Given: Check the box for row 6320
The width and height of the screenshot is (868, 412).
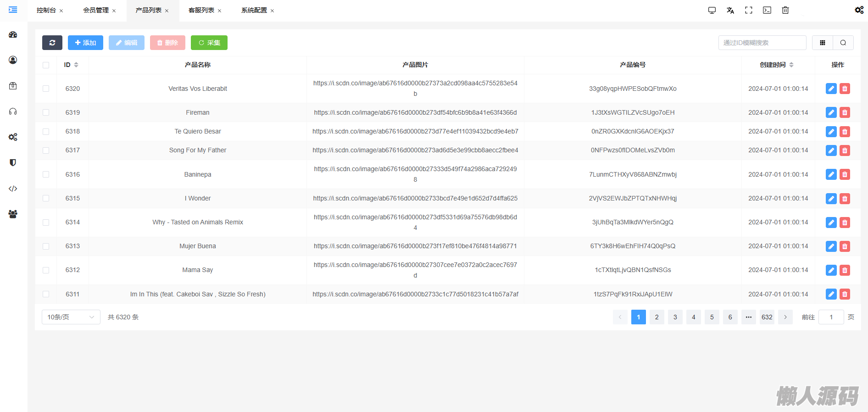Looking at the screenshot, I should [x=46, y=89].
